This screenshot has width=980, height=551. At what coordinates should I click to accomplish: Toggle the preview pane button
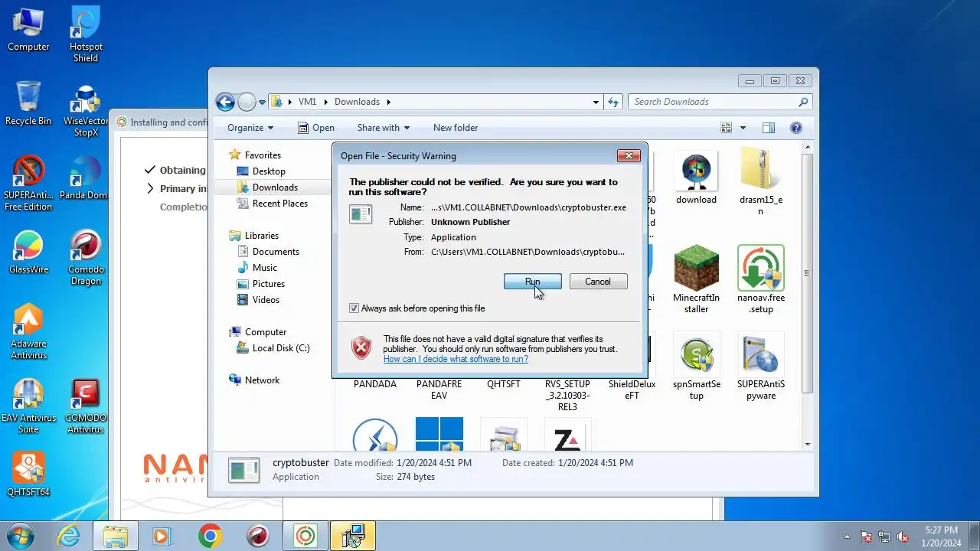pyautogui.click(x=769, y=128)
